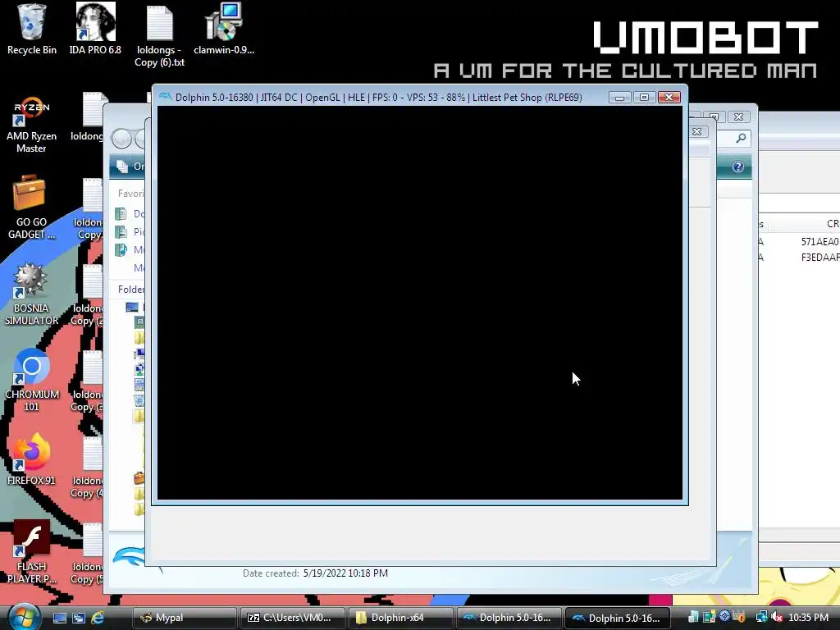Launch FIREFOX 91 shortcut
Viewport: 840px width, 630px height.
(31, 459)
